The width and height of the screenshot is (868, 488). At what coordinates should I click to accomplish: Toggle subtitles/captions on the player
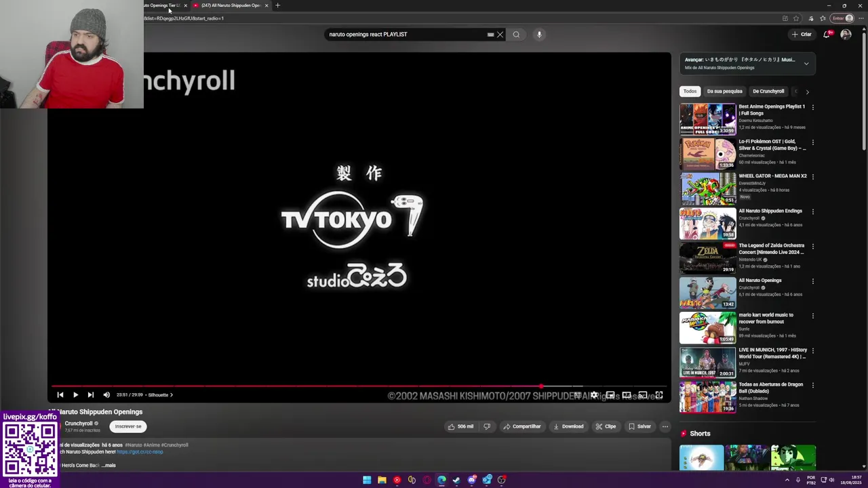577,394
